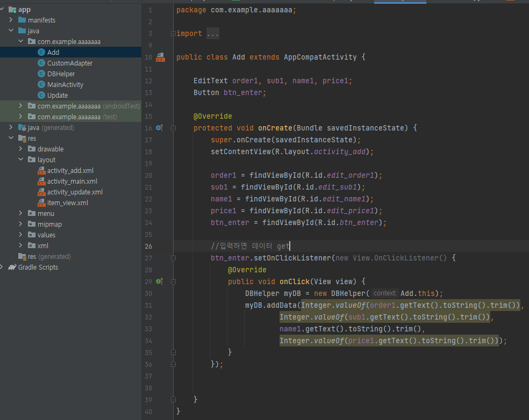The height and width of the screenshot is (420, 529).
Task: Expand the mipmap folder
Action: tap(20, 224)
